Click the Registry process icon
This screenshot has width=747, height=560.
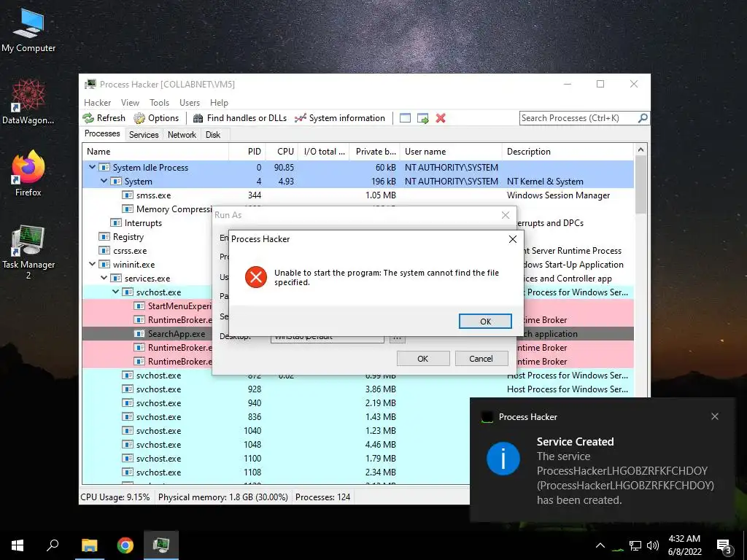click(x=104, y=237)
